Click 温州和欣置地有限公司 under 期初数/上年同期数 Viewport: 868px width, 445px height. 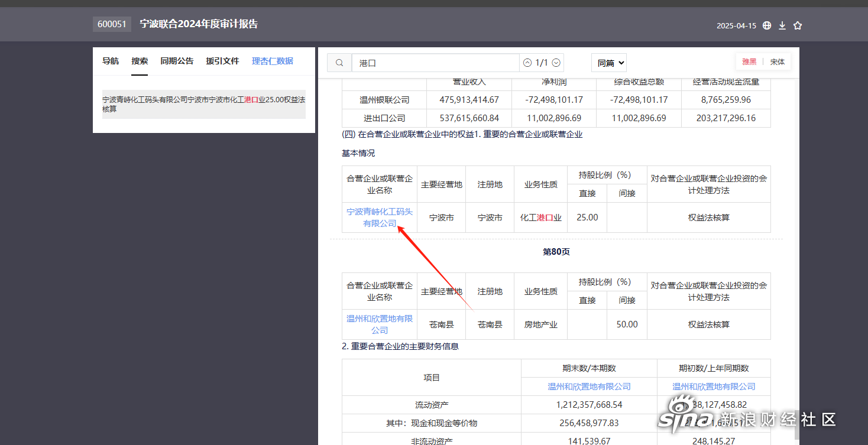(714, 386)
